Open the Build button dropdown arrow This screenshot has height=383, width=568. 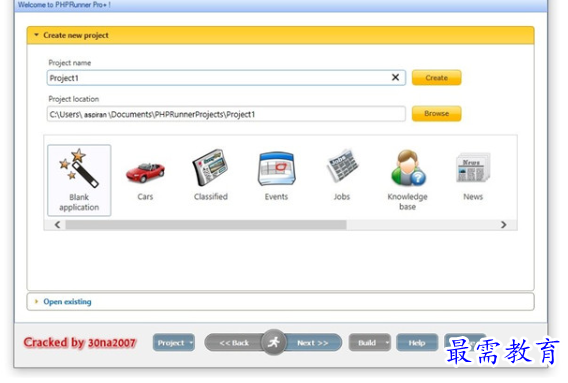tap(387, 342)
